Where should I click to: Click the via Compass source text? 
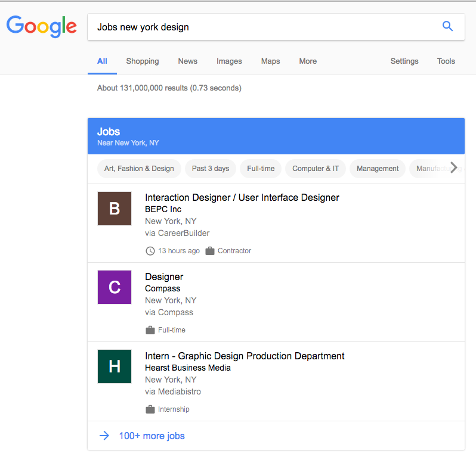[x=169, y=313]
